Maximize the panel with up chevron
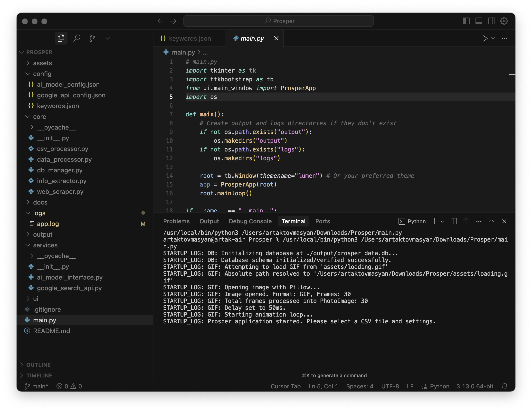532x412 pixels. 492,221
